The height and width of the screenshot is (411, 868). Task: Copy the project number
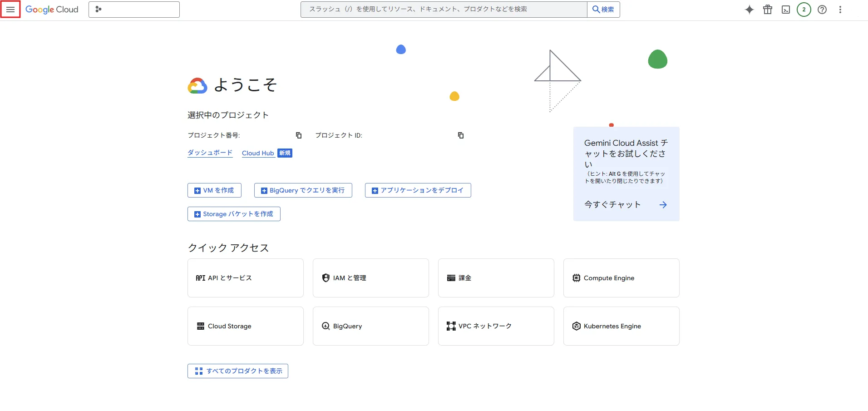299,135
